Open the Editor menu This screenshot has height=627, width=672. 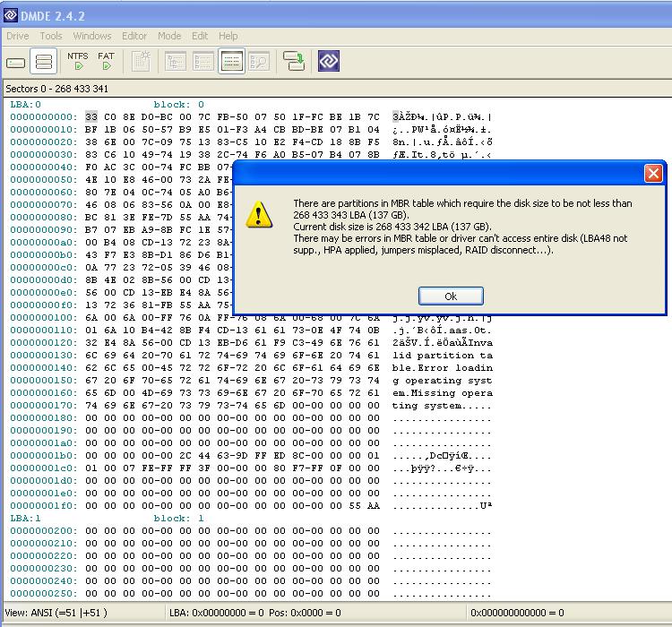[134, 36]
